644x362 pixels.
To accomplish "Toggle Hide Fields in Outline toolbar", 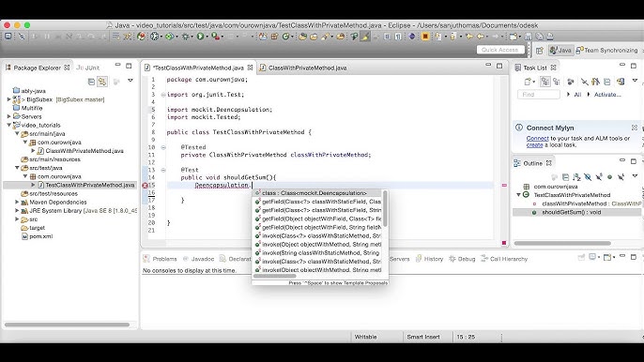I will [x=588, y=177].
